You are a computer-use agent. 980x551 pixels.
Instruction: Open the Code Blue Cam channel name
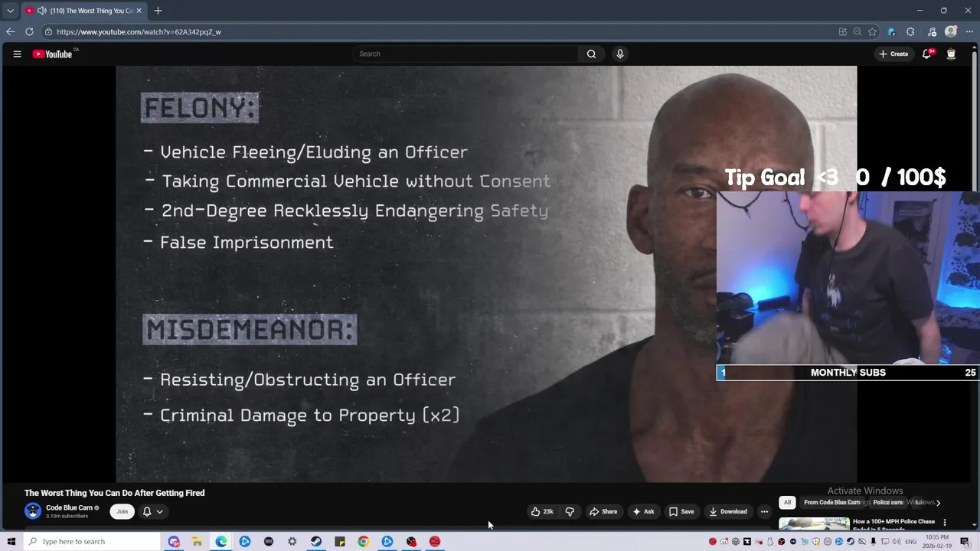pos(69,508)
